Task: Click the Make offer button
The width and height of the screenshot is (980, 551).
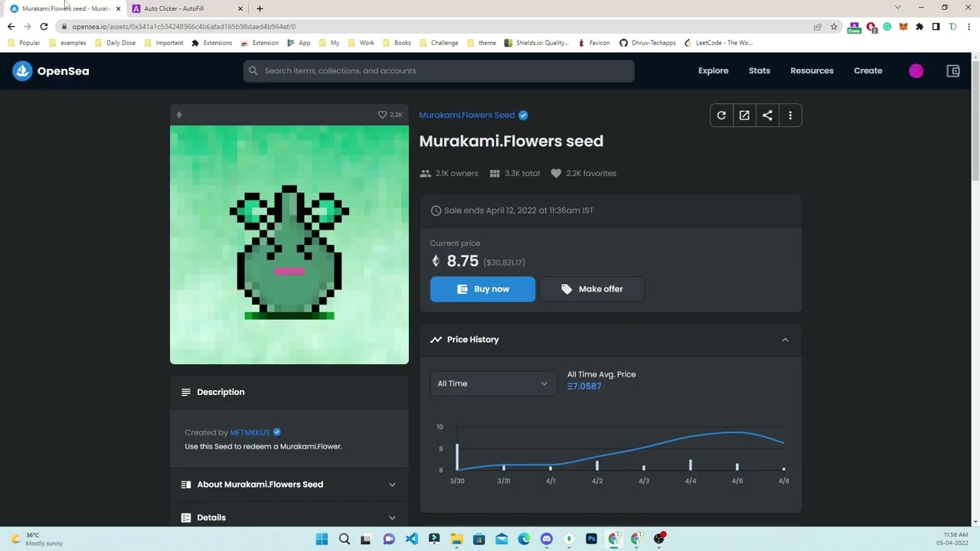Action: tap(592, 289)
